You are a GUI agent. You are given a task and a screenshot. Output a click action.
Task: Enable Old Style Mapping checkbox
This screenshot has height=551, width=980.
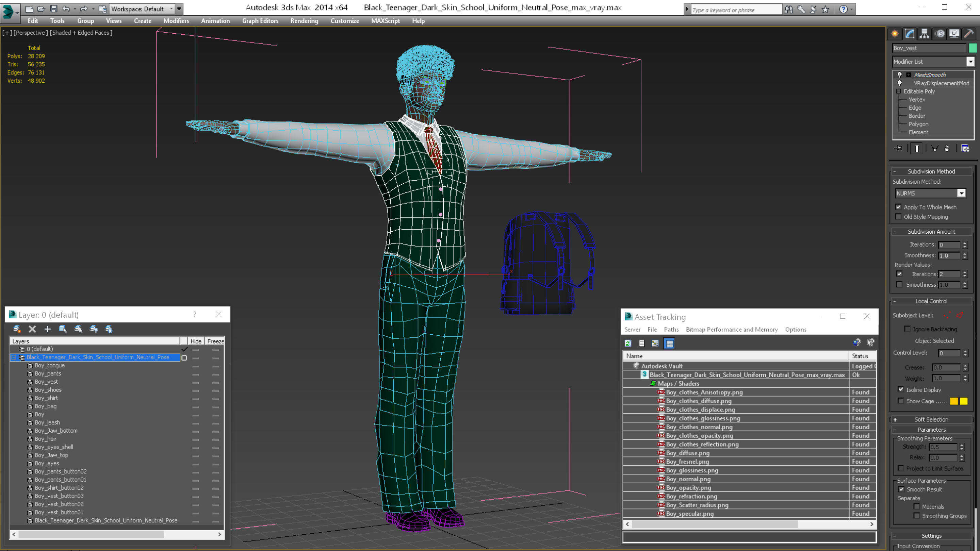click(899, 217)
